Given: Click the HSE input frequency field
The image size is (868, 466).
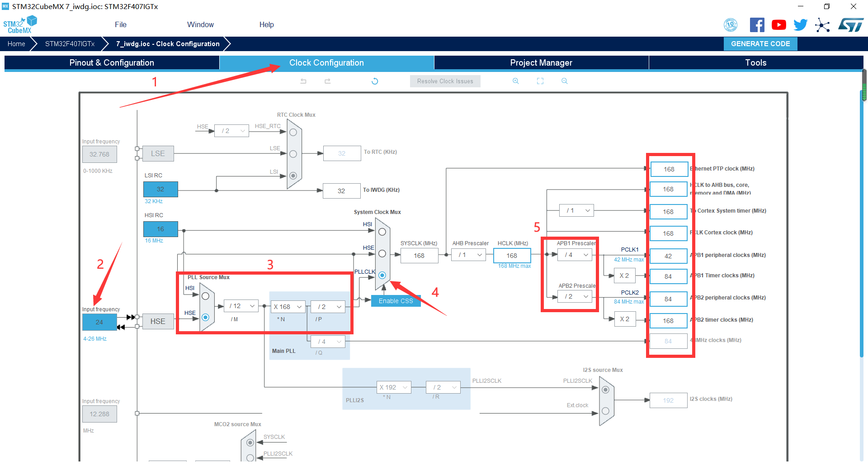Looking at the screenshot, I should coord(99,322).
